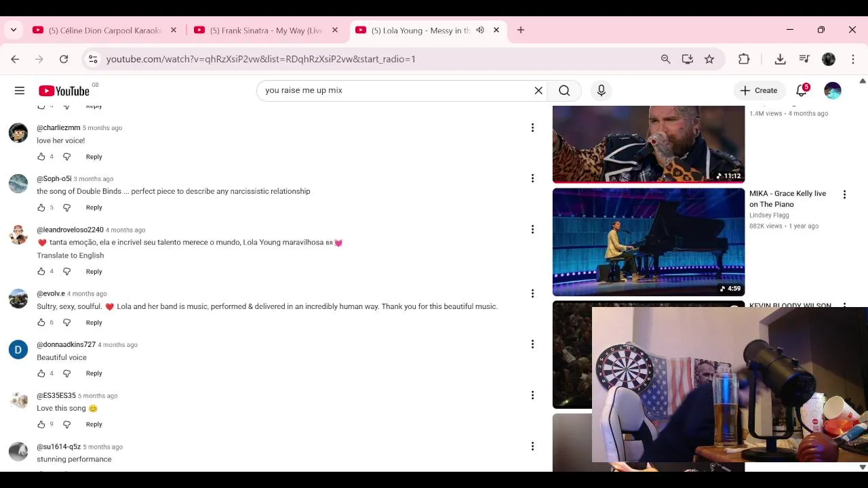Image resolution: width=868 pixels, height=488 pixels.
Task: Open options menu for @Soph-o5i comment
Action: point(532,178)
